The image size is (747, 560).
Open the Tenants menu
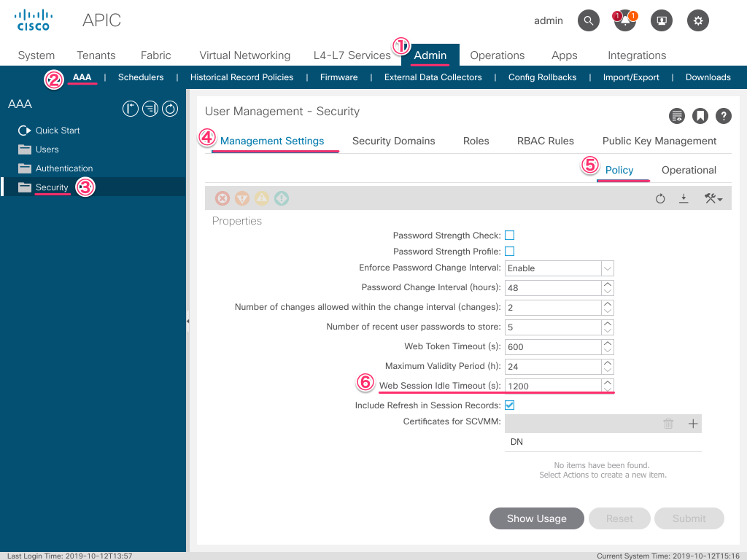[96, 55]
